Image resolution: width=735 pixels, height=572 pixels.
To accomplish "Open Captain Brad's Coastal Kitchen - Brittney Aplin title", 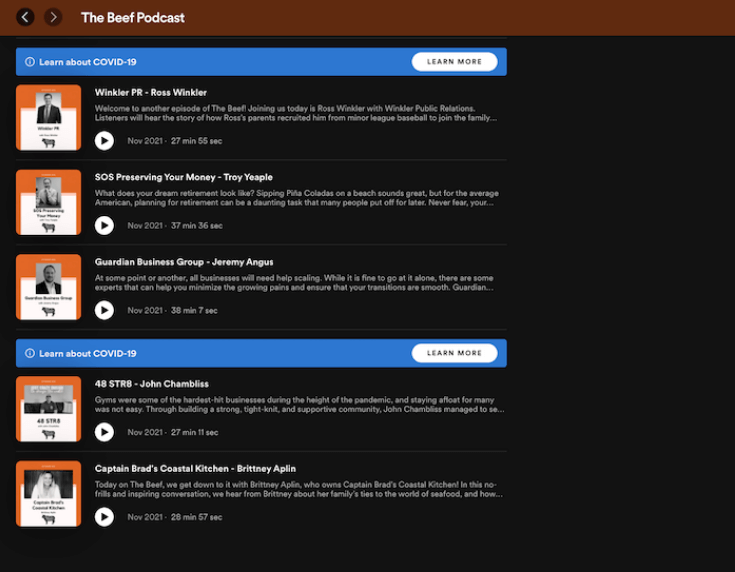I will (195, 469).
